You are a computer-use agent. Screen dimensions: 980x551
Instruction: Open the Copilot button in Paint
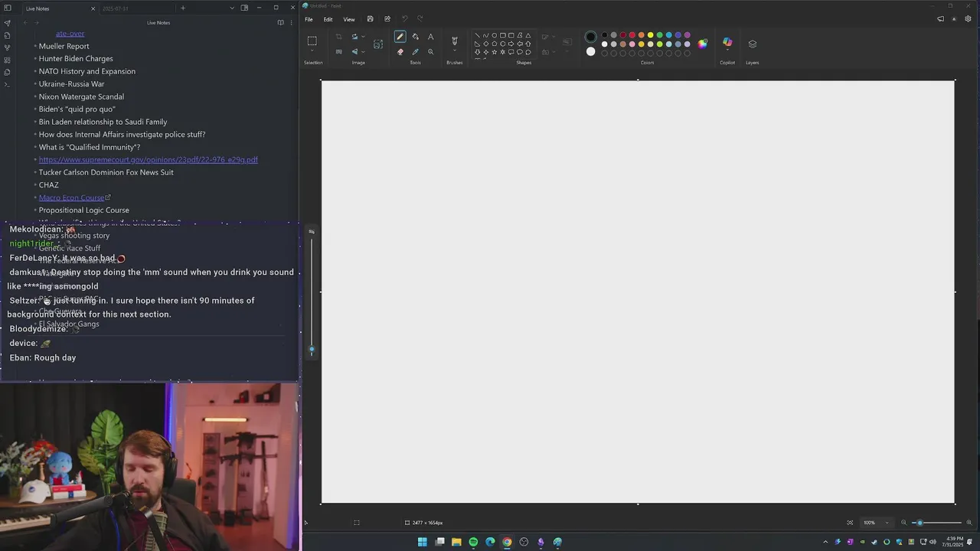tap(727, 43)
